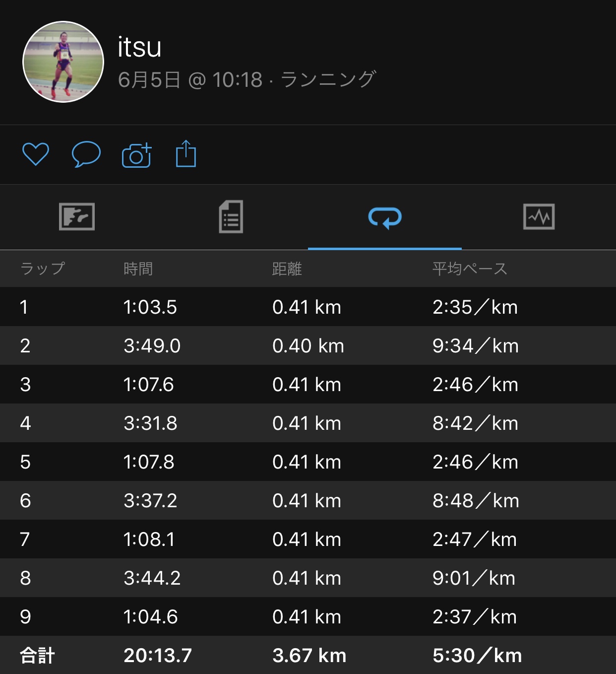Switch to the map overview tab
The height and width of the screenshot is (674, 616).
tap(77, 217)
